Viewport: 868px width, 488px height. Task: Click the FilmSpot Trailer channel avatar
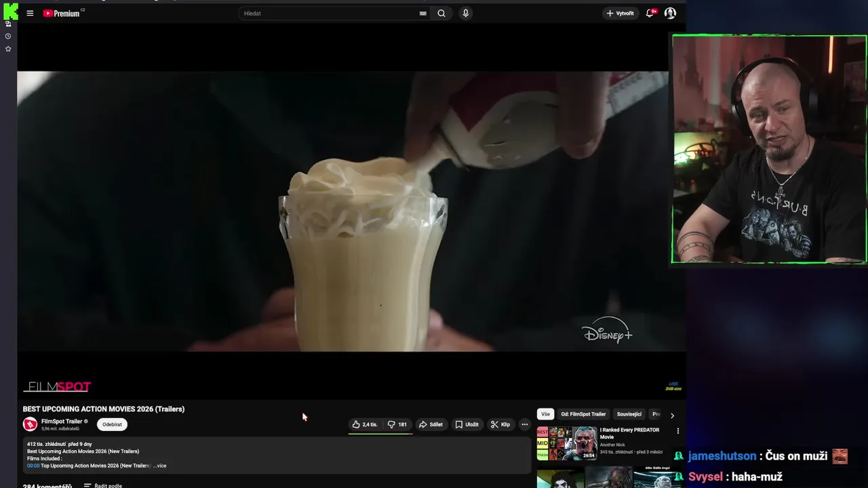30,424
